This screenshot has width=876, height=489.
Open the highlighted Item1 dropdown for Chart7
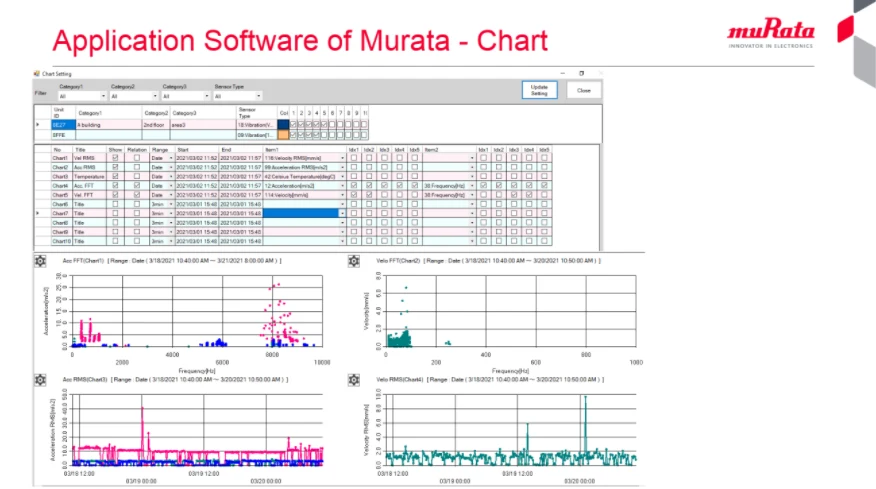pos(342,213)
